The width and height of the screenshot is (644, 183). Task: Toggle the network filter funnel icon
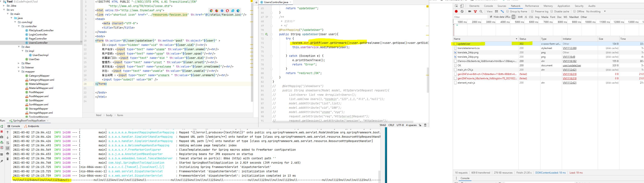click(x=475, y=11)
